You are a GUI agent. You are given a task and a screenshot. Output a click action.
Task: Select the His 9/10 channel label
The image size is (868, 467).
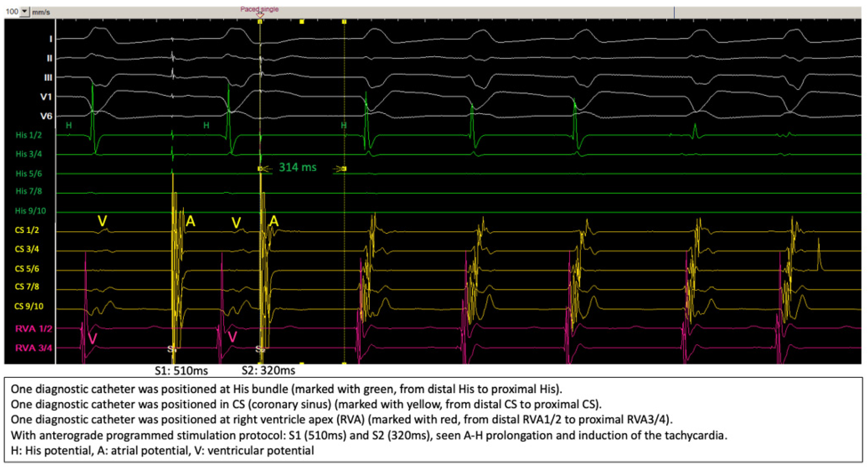click(x=30, y=211)
